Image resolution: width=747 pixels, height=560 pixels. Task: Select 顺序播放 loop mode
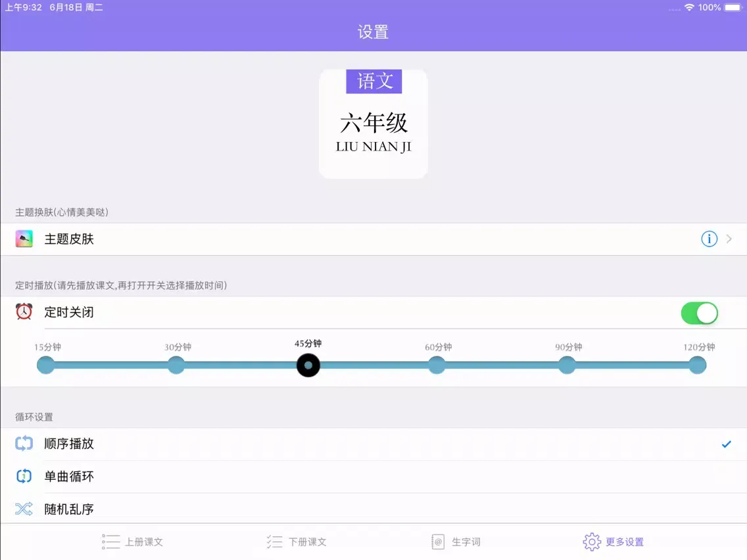[373, 444]
